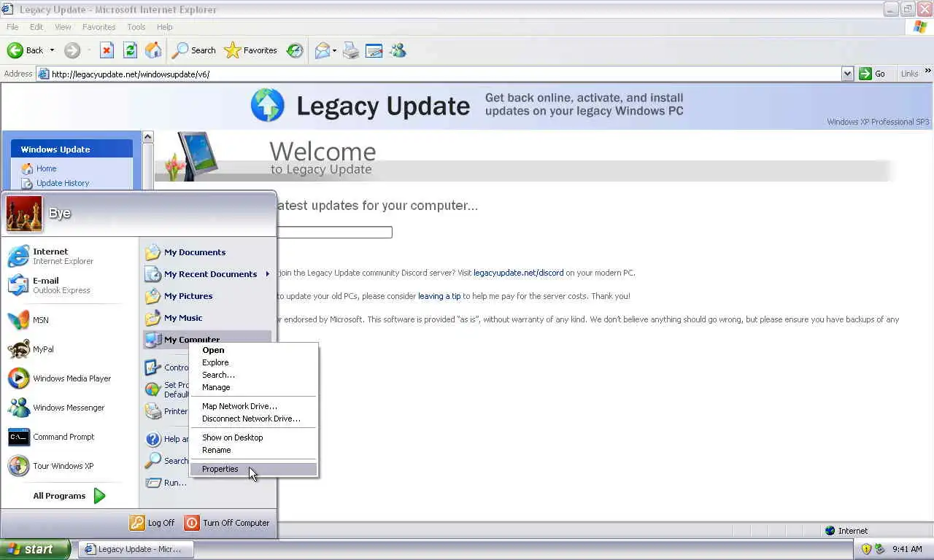This screenshot has width=934, height=560.
Task: Open the Help menu in Internet Explorer
Action: point(165,27)
